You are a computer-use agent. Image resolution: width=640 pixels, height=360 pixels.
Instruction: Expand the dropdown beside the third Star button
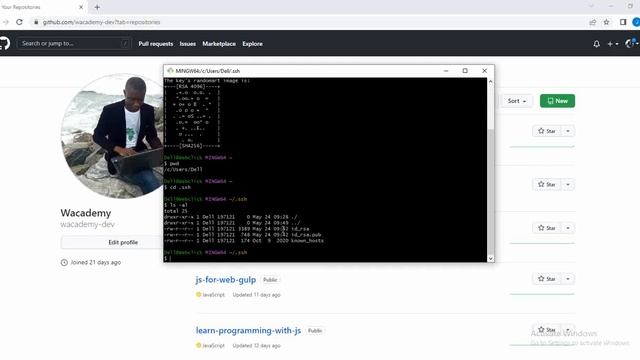(568, 228)
